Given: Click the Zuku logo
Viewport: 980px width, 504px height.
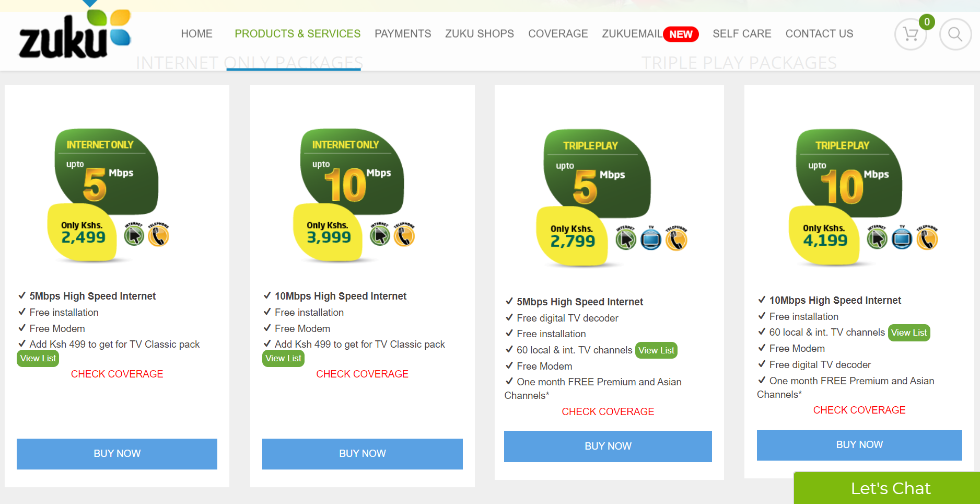Looking at the screenshot, I should coord(75,33).
